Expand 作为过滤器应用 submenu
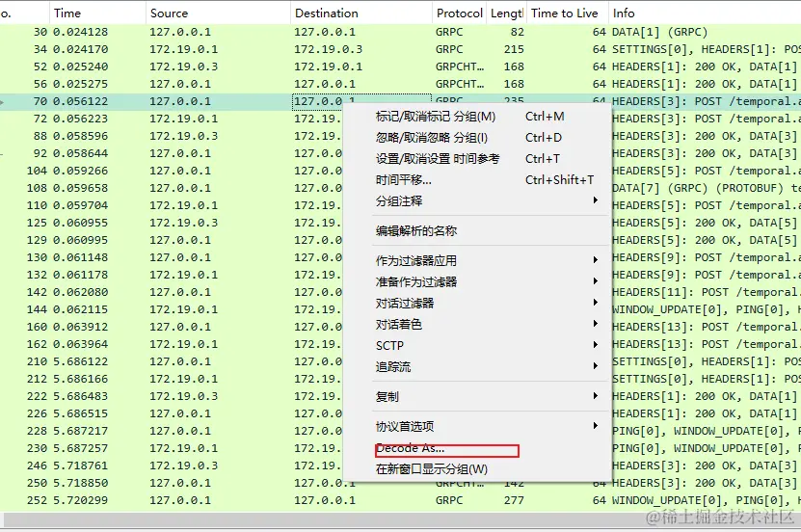 [x=477, y=261]
